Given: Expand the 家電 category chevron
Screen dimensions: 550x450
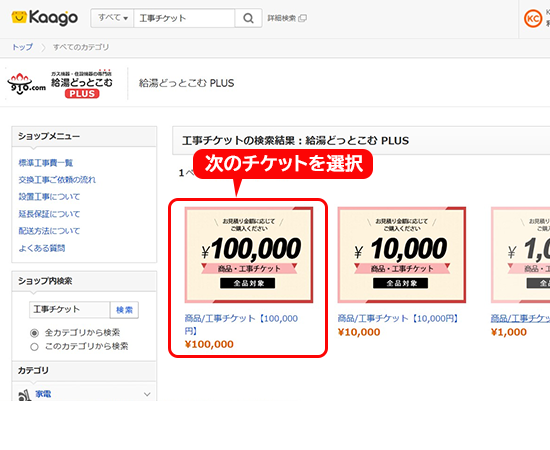Looking at the screenshot, I should [x=147, y=395].
